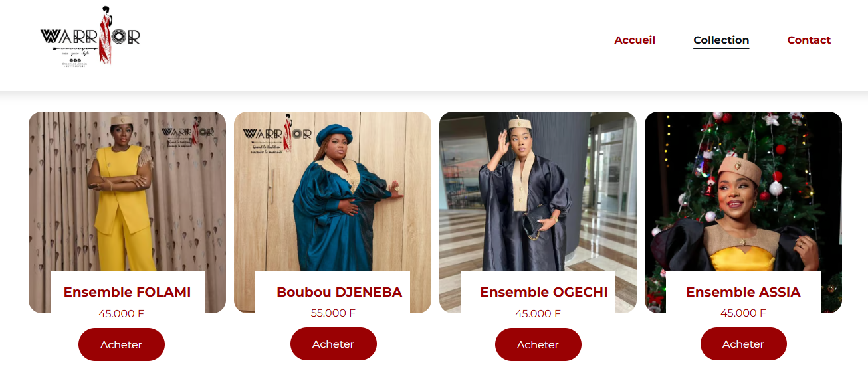The width and height of the screenshot is (868, 381).
Task: Hit Acheter under Ensemble ASSIA
Action: click(744, 344)
